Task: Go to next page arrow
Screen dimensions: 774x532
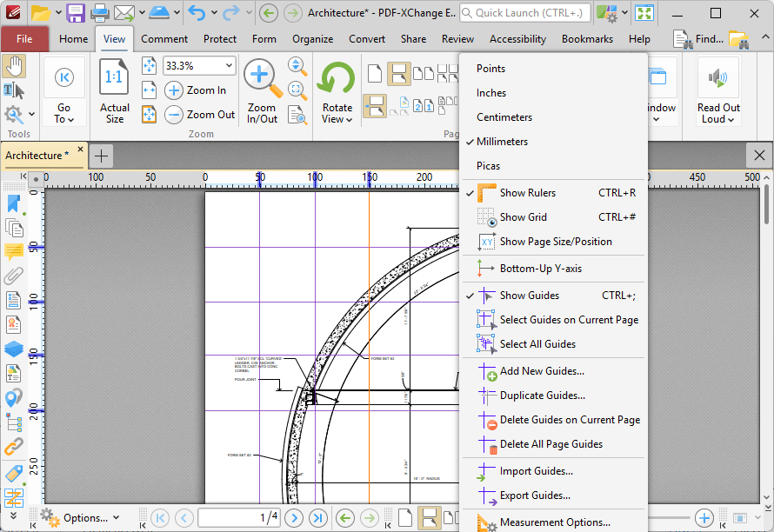Action: coord(294,518)
